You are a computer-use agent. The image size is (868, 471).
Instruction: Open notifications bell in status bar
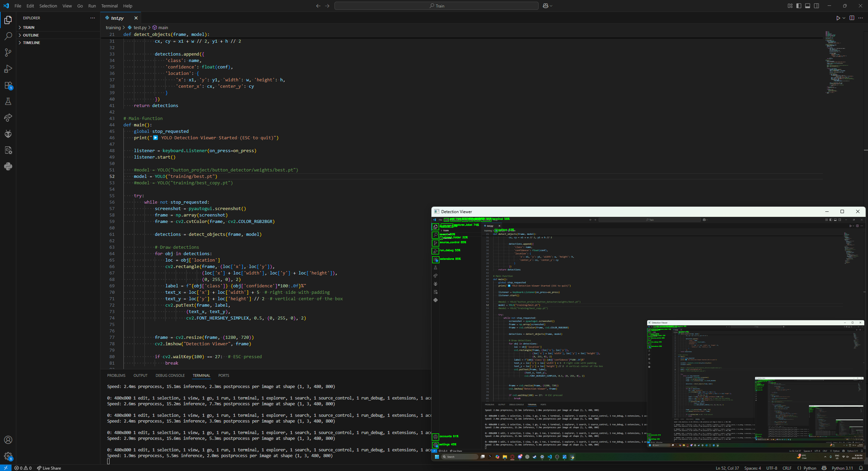click(x=861, y=468)
